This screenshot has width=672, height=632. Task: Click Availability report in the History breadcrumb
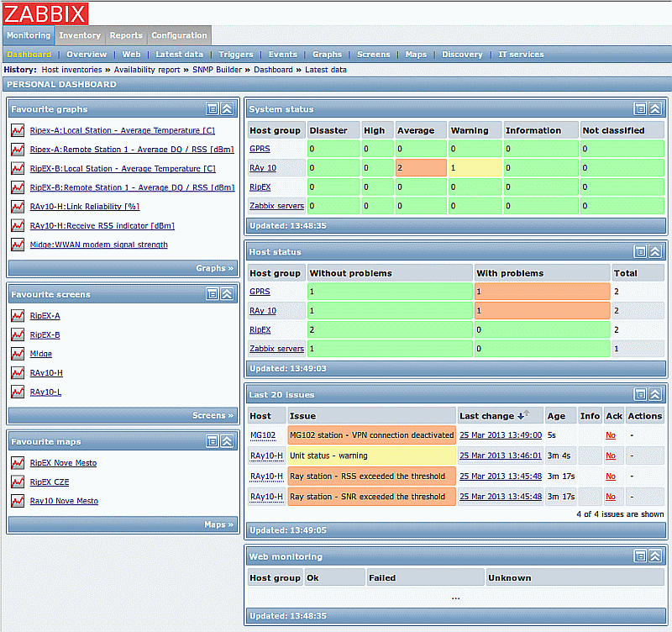tap(147, 70)
